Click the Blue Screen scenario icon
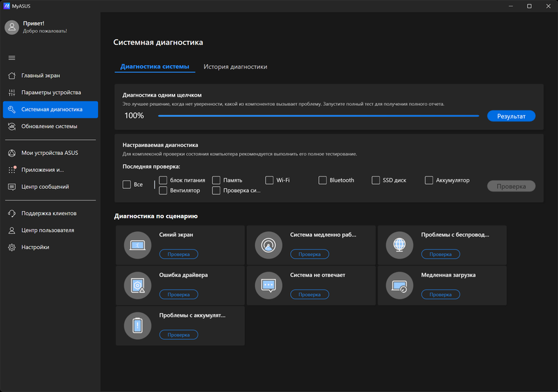558x392 pixels. tap(137, 245)
